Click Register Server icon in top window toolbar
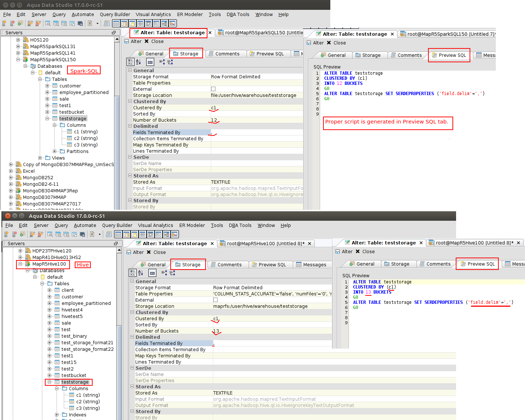Image resolution: width=525 pixels, height=420 pixels. click(4, 23)
